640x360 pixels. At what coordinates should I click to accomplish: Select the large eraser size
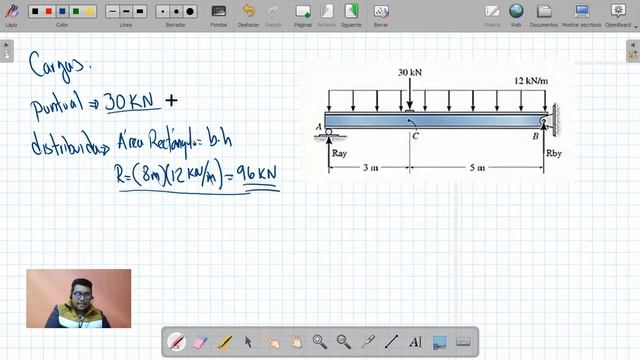pos(190,11)
